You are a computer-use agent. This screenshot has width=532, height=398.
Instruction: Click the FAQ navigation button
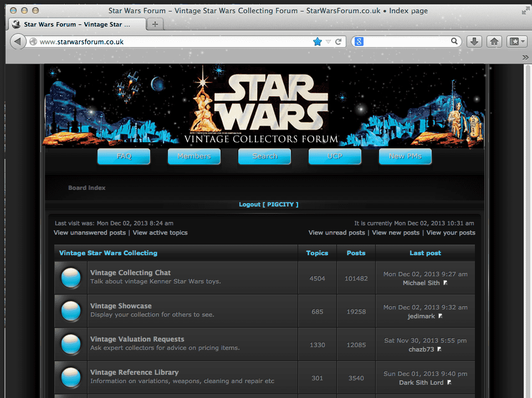[x=124, y=156]
